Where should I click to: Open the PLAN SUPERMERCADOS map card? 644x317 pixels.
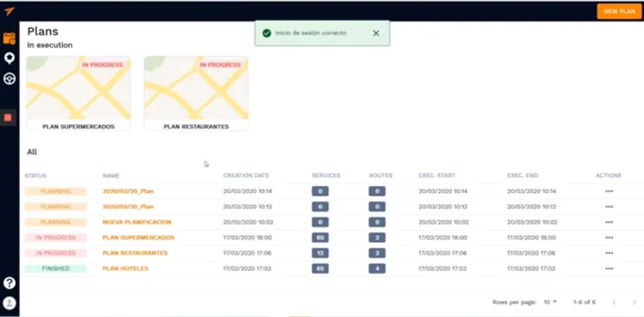pyautogui.click(x=78, y=93)
